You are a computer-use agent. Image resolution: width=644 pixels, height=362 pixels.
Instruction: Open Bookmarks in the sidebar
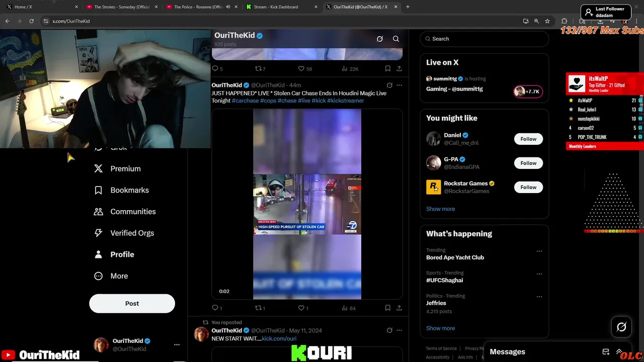(x=121, y=190)
